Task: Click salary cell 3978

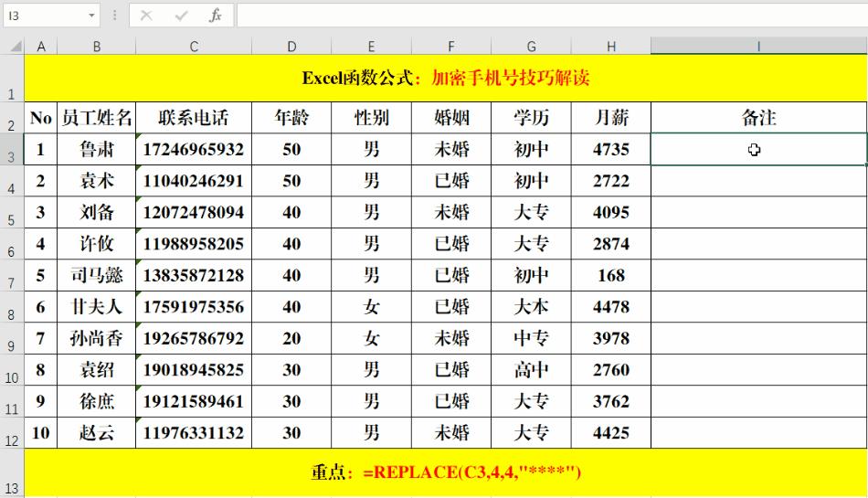Action: tap(611, 339)
